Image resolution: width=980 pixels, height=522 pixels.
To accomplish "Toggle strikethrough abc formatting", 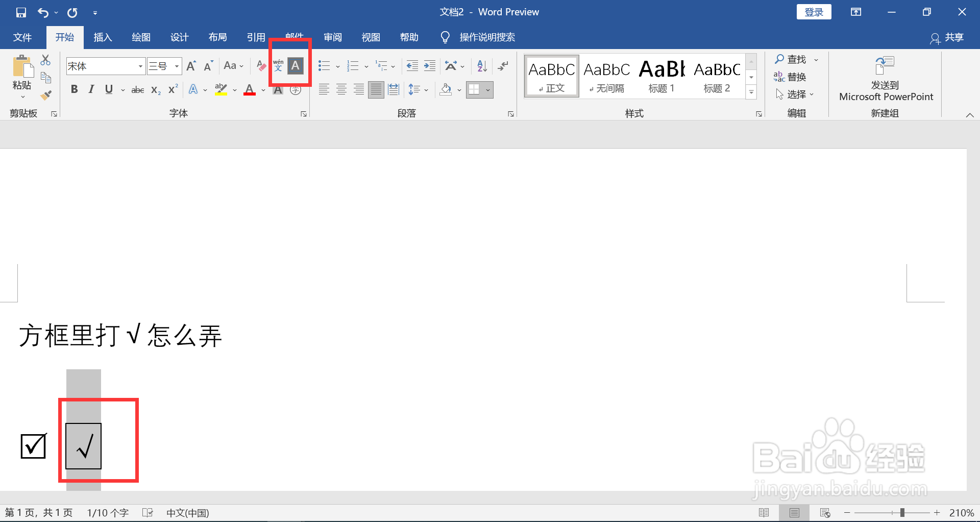I will click(138, 90).
